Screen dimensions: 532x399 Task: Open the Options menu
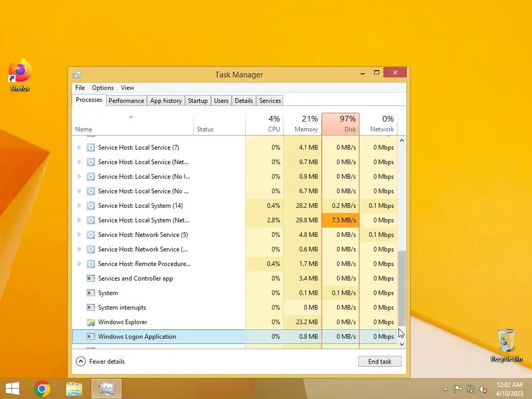coord(103,88)
